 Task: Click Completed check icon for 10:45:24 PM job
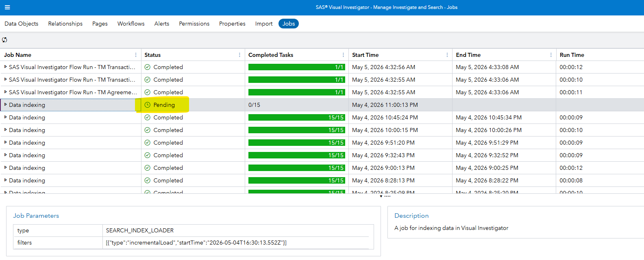point(148,117)
